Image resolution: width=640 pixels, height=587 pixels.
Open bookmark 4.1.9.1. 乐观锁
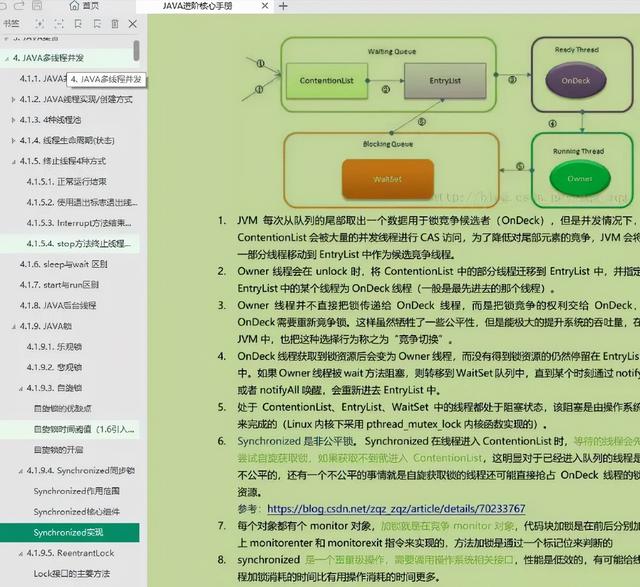[54, 347]
